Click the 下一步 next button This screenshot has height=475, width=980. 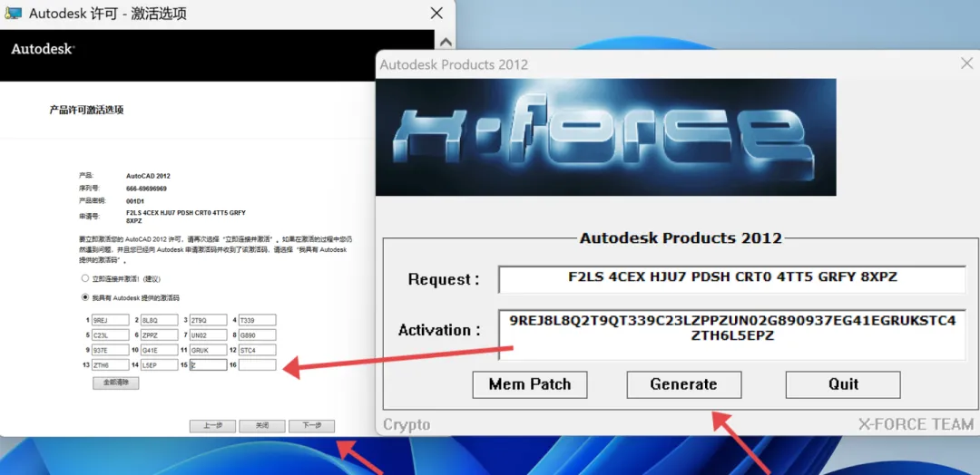point(311,426)
